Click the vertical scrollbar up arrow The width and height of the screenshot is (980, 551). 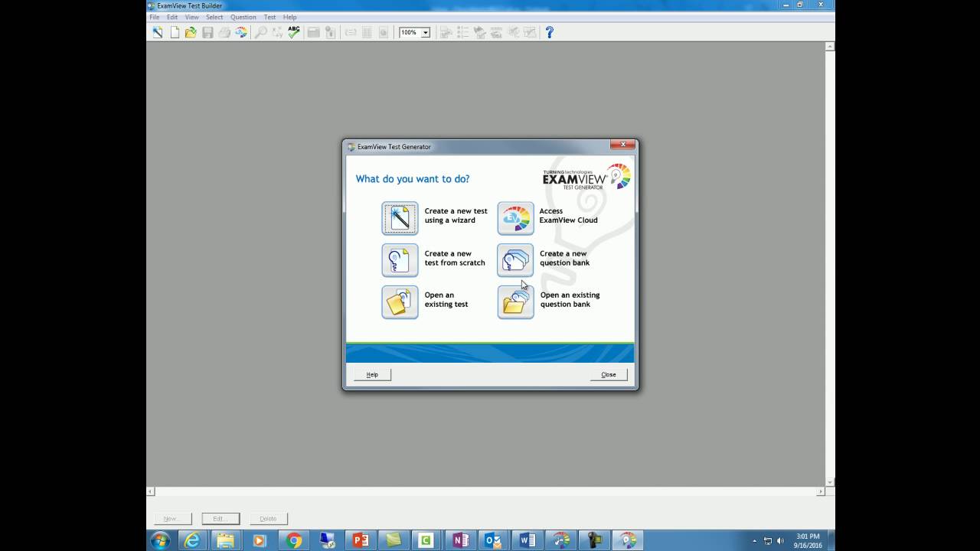pyautogui.click(x=830, y=47)
